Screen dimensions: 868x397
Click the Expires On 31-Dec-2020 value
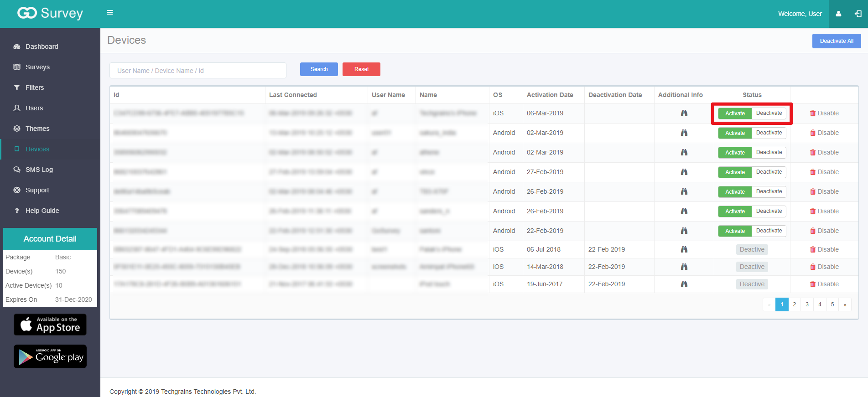tap(73, 299)
